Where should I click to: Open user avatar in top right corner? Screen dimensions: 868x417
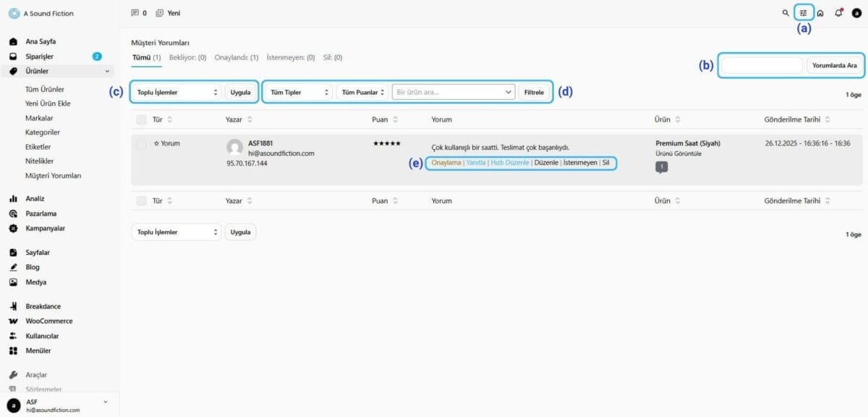(x=856, y=13)
